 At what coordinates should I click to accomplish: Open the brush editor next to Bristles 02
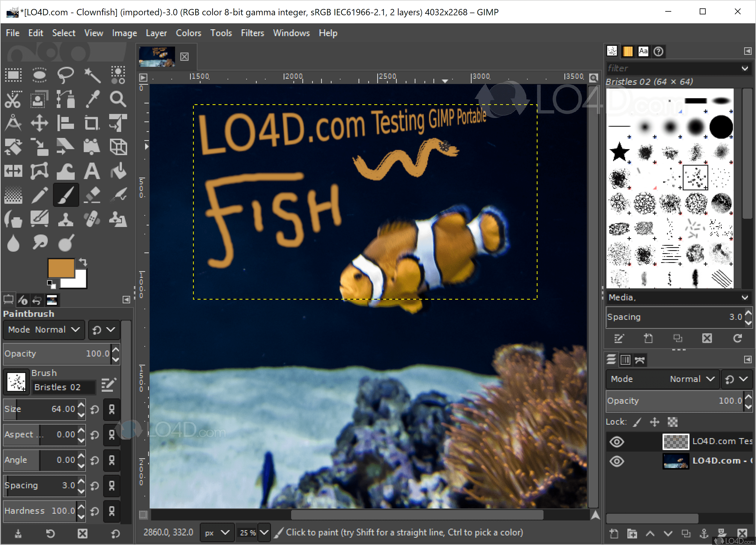[x=109, y=384]
